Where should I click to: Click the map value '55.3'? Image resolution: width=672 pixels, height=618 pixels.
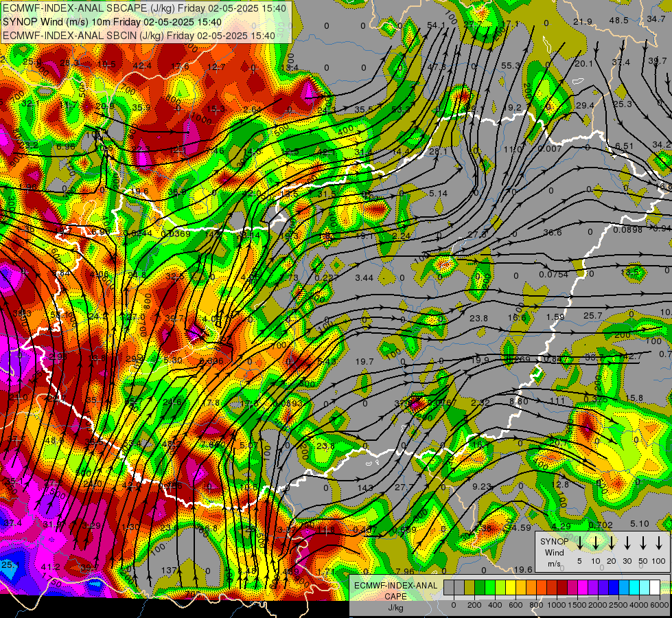511,66
